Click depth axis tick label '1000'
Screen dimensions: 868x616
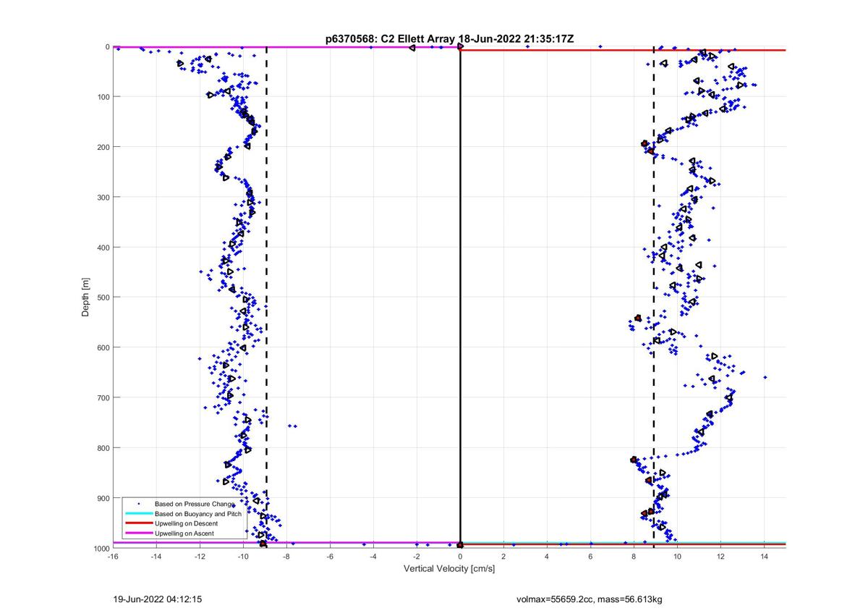click(x=101, y=548)
